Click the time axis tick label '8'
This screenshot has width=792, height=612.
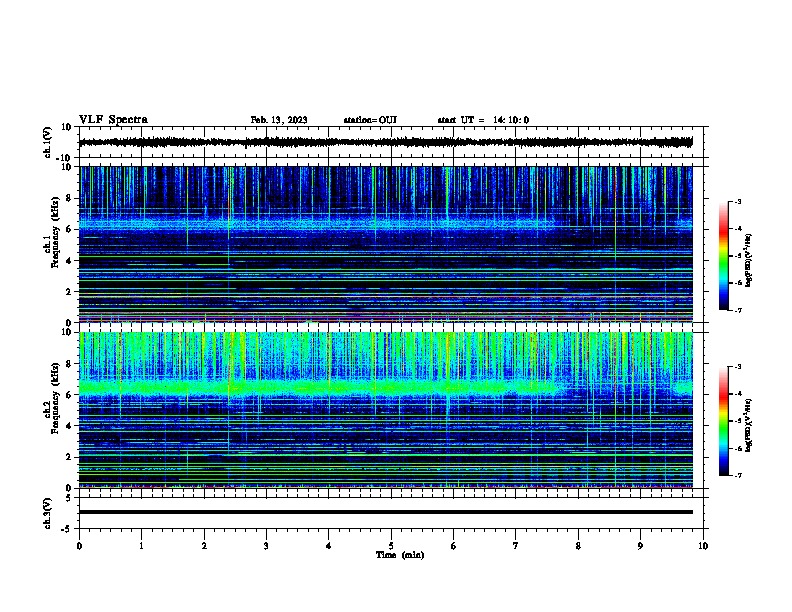tap(578, 546)
